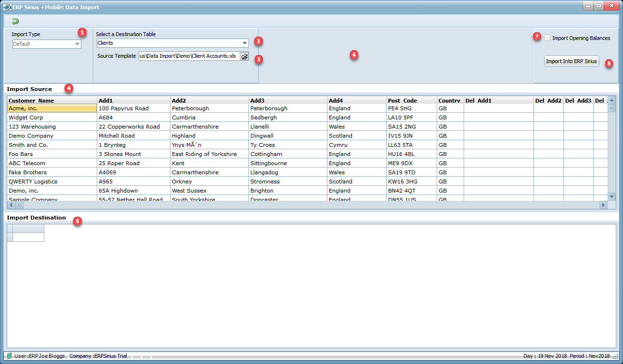623x364 pixels.
Task: Select the QWERTY Logistics cell
Action: (52, 182)
